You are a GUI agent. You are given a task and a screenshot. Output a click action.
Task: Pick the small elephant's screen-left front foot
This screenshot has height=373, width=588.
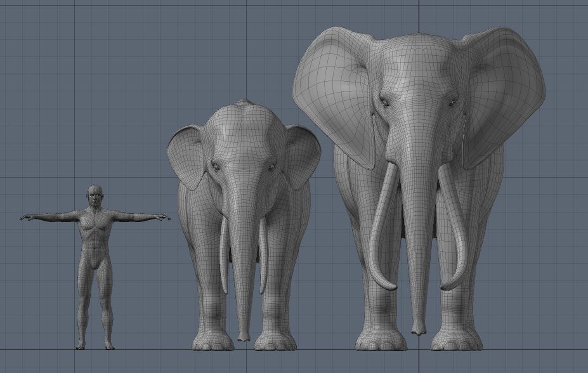pyautogui.click(x=212, y=343)
